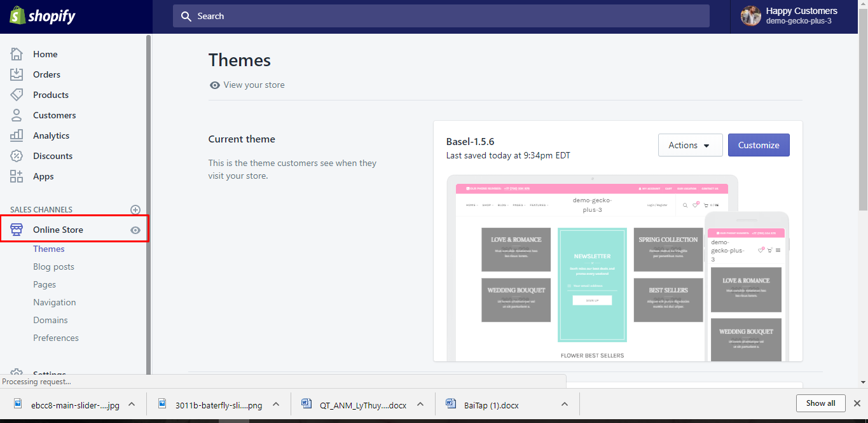Click into the Search field
Image resolution: width=868 pixels, height=423 pixels.
tap(441, 16)
